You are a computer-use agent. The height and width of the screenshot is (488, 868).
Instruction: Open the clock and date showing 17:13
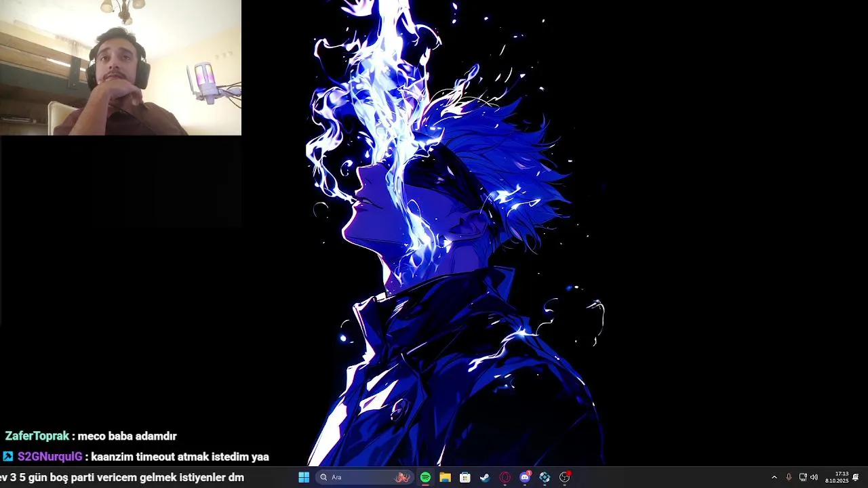837,477
